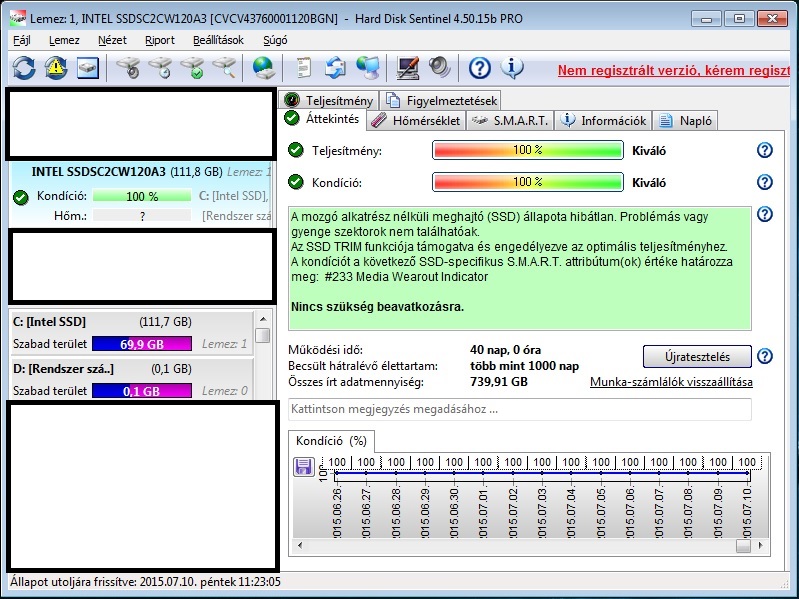The width and height of the screenshot is (799, 599).
Task: Click the blue question mark help toolbar icon
Action: point(480,68)
